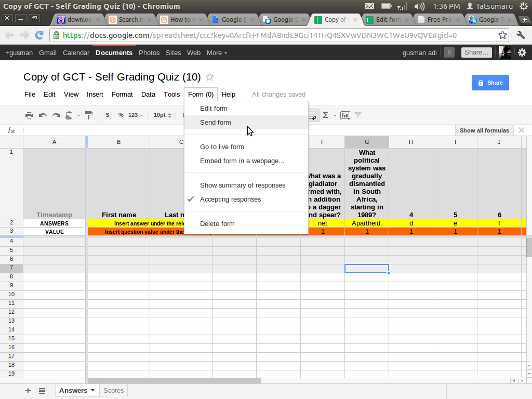The height and width of the screenshot is (399, 532).
Task: Switch to the Edit form browser tab
Action: 388,20
